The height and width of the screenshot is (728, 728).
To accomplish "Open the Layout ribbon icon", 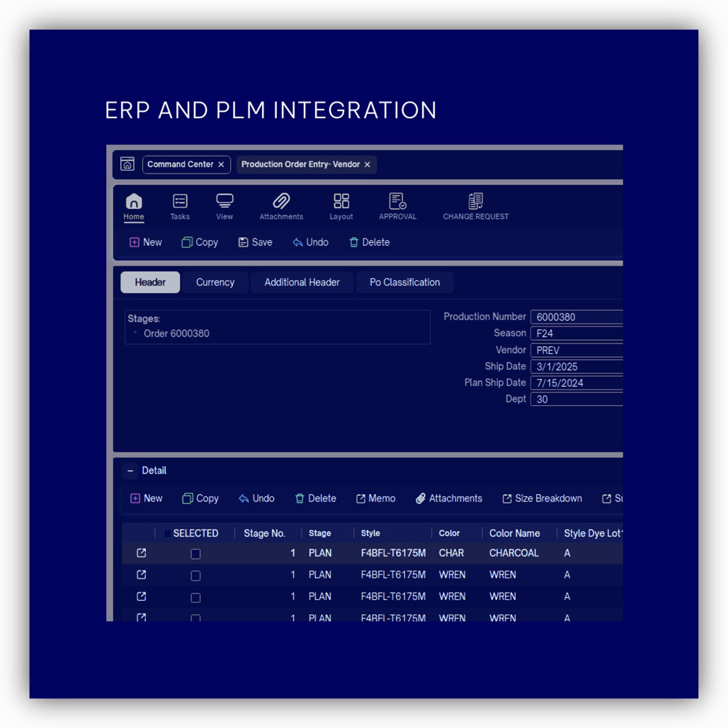I will point(341,201).
